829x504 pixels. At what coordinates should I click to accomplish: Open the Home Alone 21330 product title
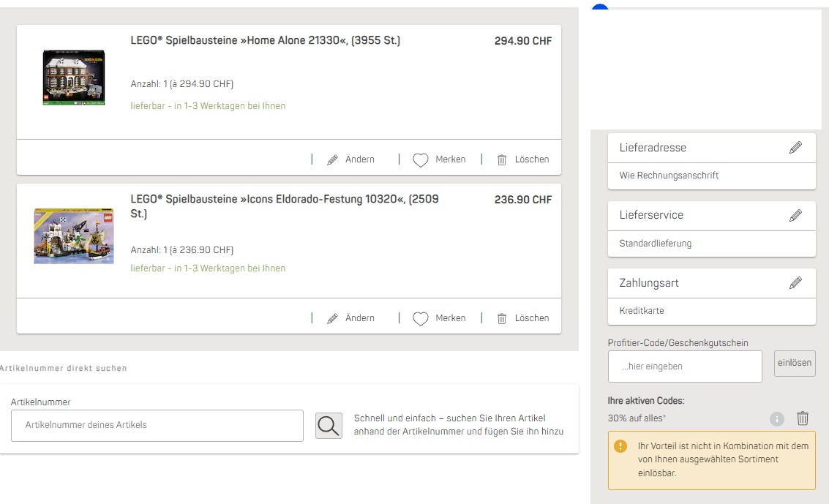pos(265,41)
